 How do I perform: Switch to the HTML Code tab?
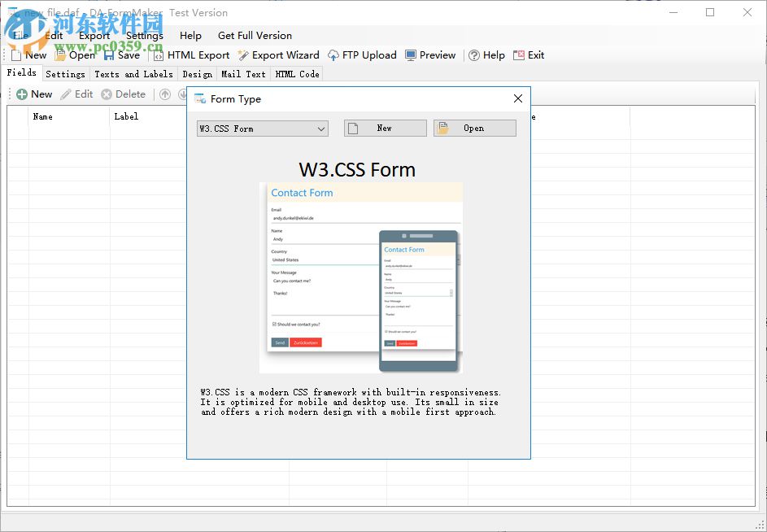(x=296, y=73)
